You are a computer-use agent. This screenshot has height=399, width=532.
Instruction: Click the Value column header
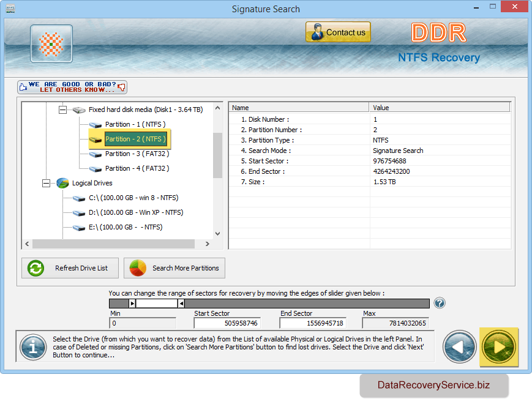pyautogui.click(x=440, y=108)
